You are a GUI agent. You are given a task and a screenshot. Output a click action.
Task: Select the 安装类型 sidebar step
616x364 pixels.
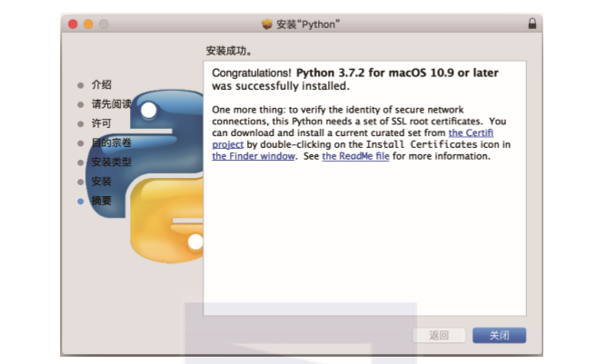tap(111, 162)
